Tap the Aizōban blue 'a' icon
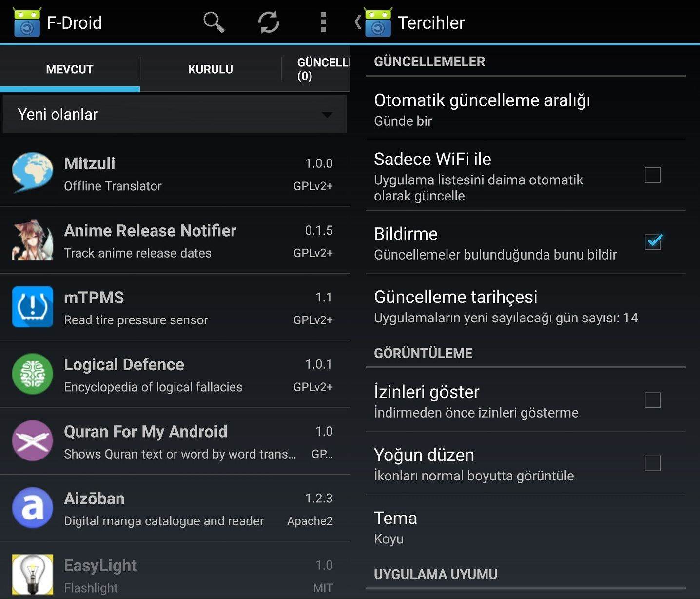Screen dimensions: 700x599 pos(33,508)
